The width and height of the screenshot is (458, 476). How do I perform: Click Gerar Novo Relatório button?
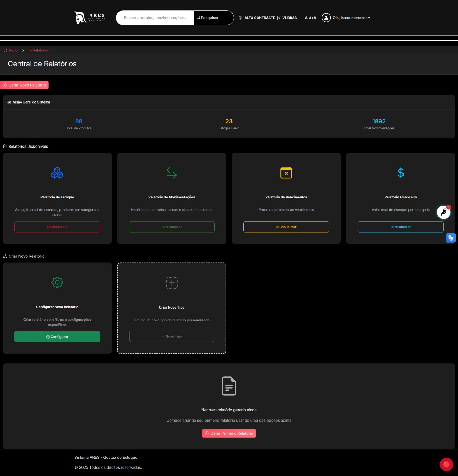[x=24, y=85]
